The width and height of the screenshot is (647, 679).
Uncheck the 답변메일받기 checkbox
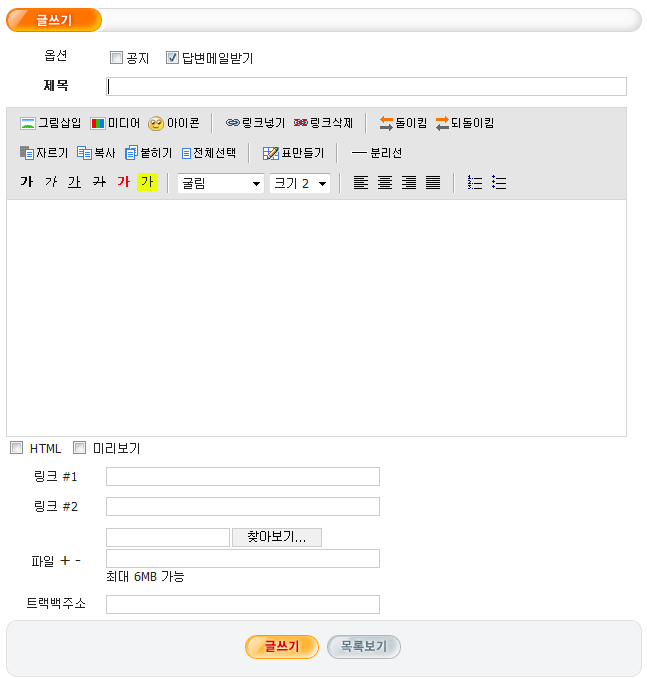point(172,58)
